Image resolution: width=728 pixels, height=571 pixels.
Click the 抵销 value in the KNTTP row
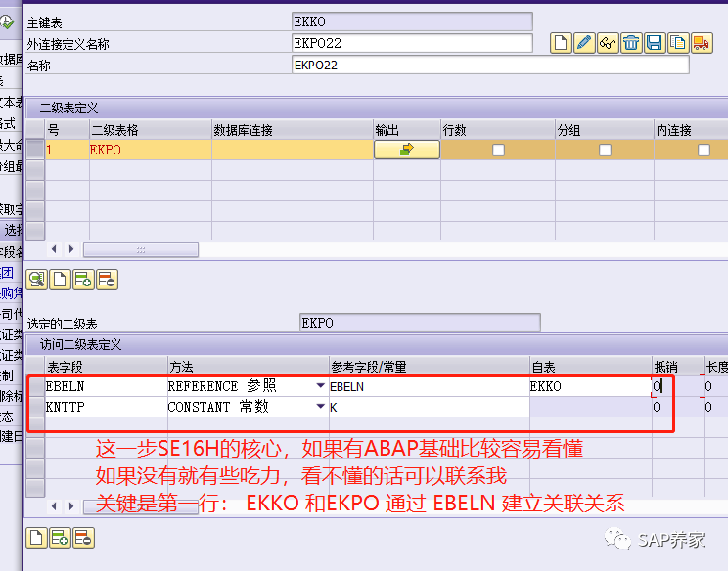click(678, 407)
